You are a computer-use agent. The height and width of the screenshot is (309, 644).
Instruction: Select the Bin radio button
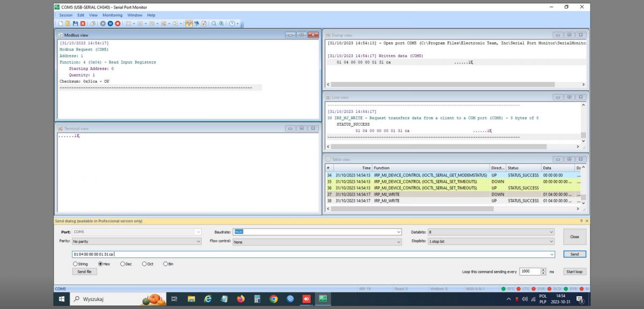pos(165,264)
